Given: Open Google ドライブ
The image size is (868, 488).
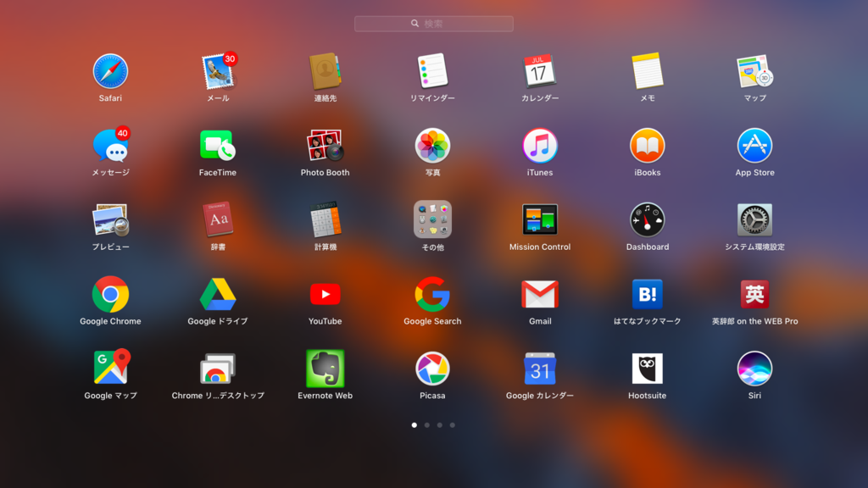Looking at the screenshot, I should click(218, 294).
